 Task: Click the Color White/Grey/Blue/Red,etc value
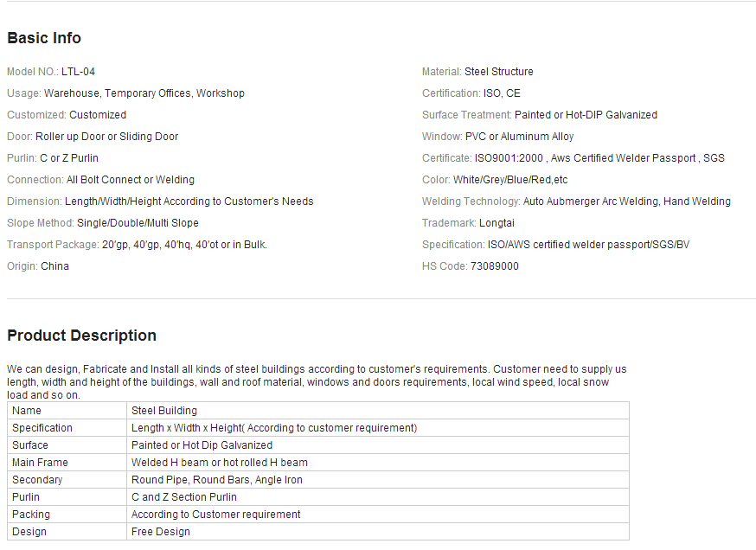tap(510, 180)
